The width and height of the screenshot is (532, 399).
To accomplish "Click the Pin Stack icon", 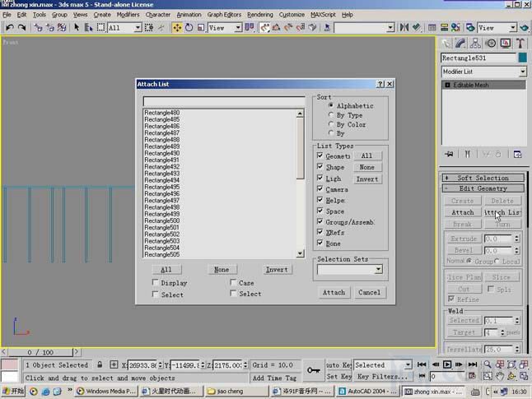I will coord(449,154).
